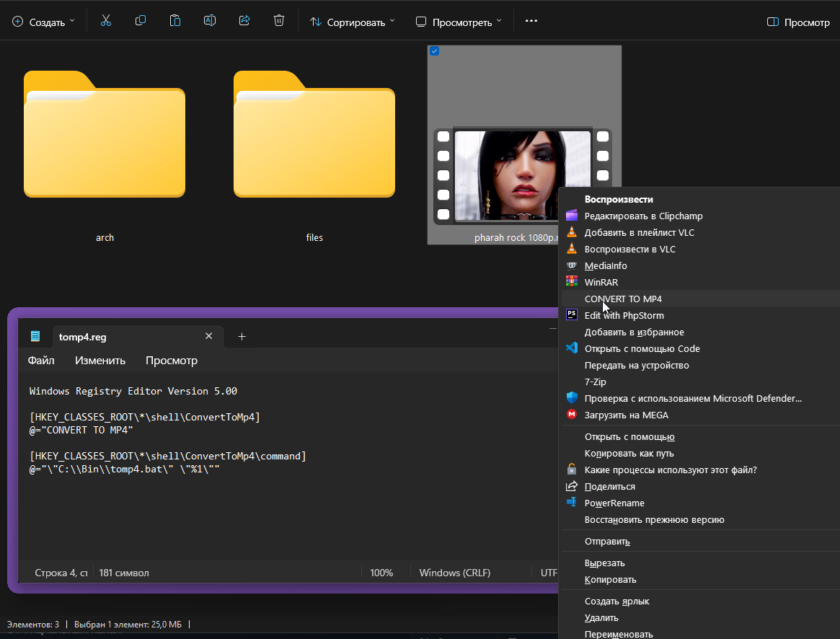This screenshot has width=840, height=639.
Task: Close the tomp4.reg tab
Action: (209, 336)
